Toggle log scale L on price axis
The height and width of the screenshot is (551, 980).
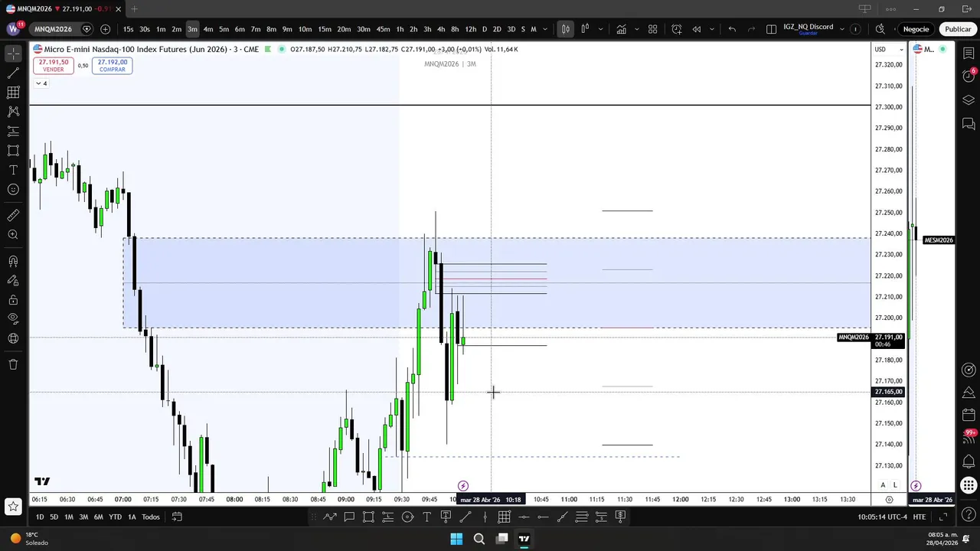894,485
